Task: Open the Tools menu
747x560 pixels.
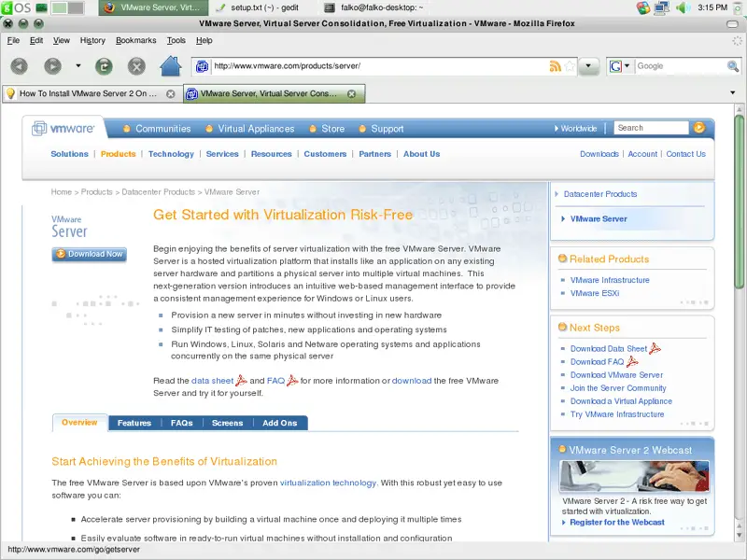Action: (176, 40)
